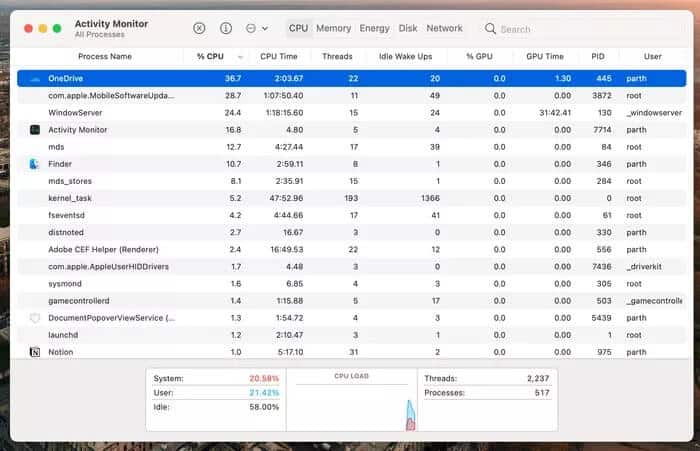Toggle the % CPU sort direction arrow
Screen dimensions: 700x451
(x=240, y=57)
